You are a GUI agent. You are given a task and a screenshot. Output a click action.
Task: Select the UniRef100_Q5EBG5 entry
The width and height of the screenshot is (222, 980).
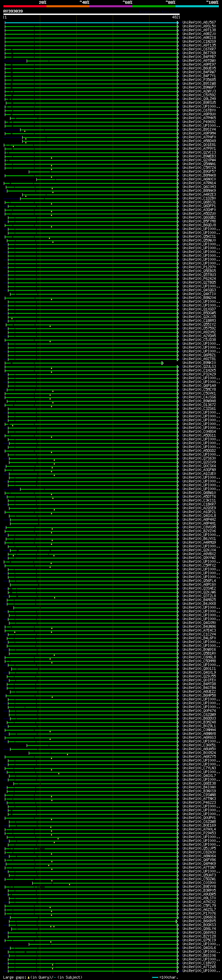199,271
